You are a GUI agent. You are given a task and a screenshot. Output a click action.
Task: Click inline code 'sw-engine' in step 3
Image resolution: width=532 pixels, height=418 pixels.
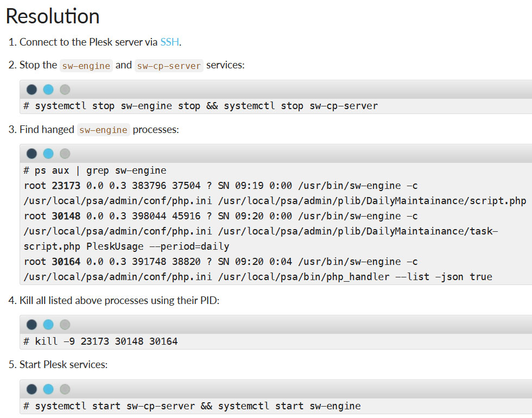[104, 130]
